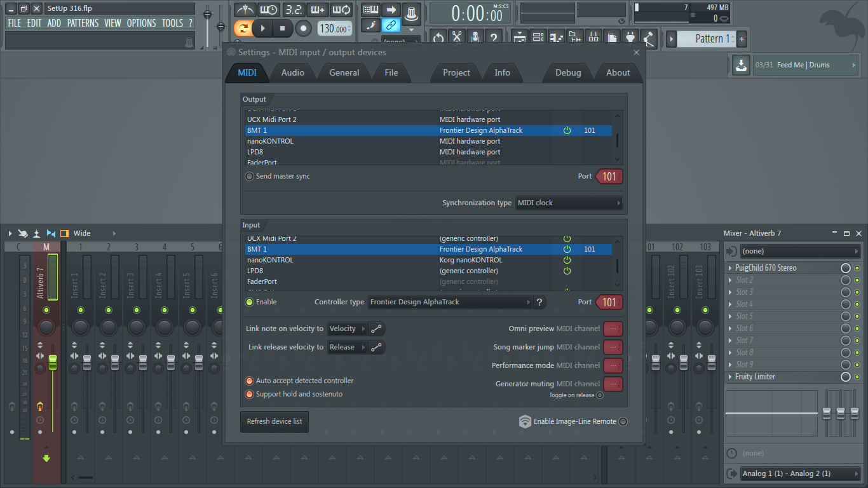Viewport: 868px width, 488px height.
Task: Click the green arrow under master track
Action: tap(46, 458)
